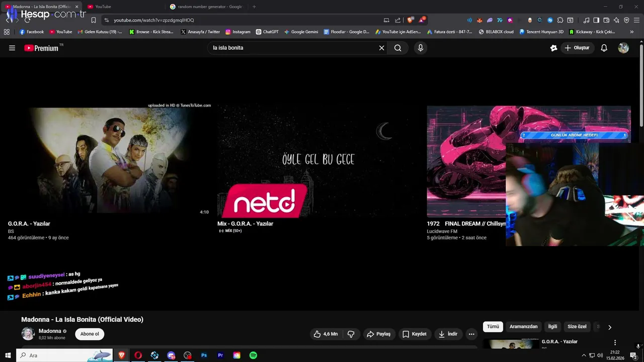Open ChatGPT bookmark

click(267, 32)
